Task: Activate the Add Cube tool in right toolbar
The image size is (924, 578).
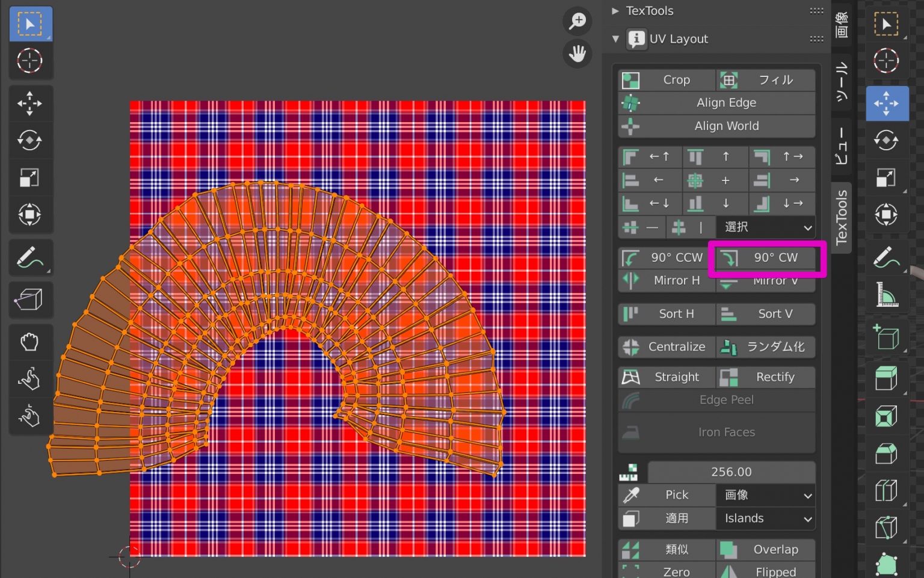Action: (x=887, y=337)
